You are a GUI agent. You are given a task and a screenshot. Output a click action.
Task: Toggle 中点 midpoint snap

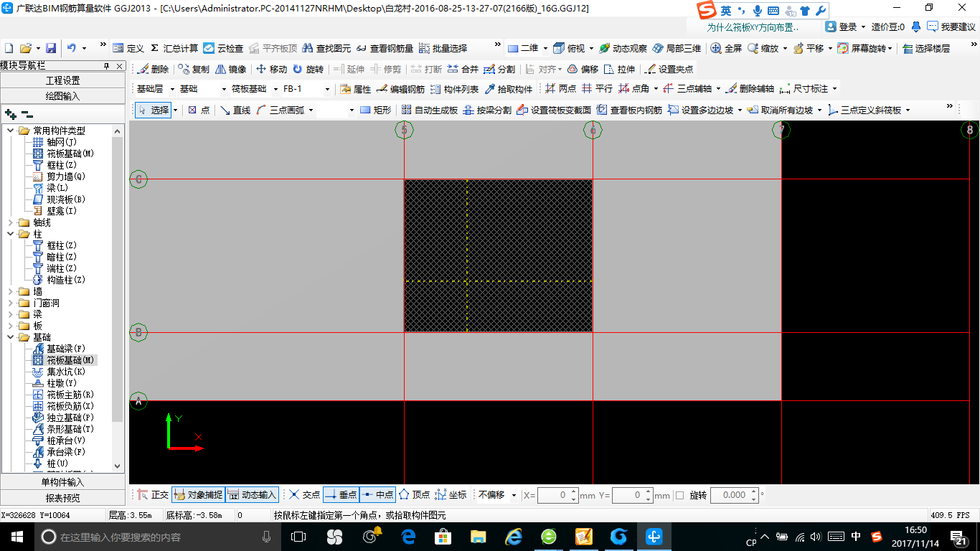tap(377, 495)
